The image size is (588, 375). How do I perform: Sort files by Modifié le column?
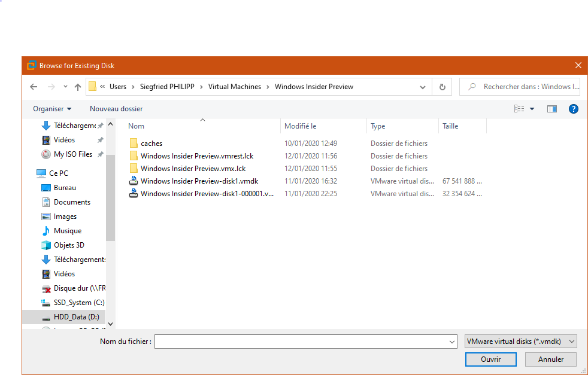point(301,126)
